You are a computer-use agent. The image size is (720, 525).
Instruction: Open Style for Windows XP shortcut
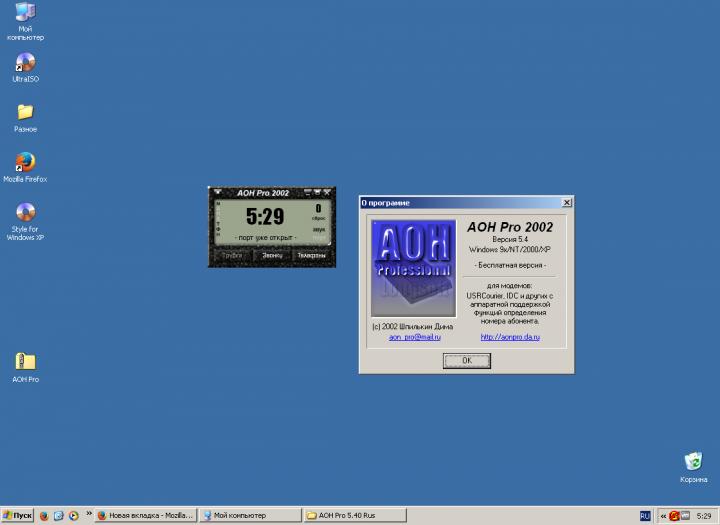(x=25, y=213)
